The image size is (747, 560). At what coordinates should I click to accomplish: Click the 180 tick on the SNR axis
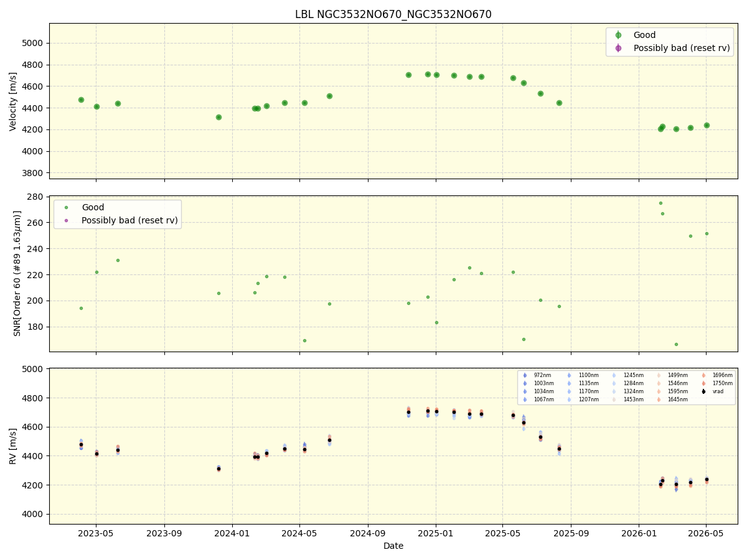(36, 327)
